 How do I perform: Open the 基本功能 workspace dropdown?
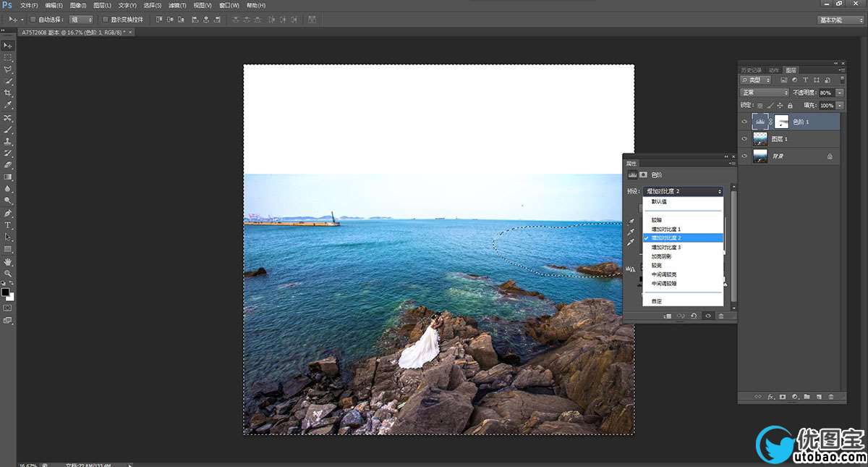click(841, 20)
